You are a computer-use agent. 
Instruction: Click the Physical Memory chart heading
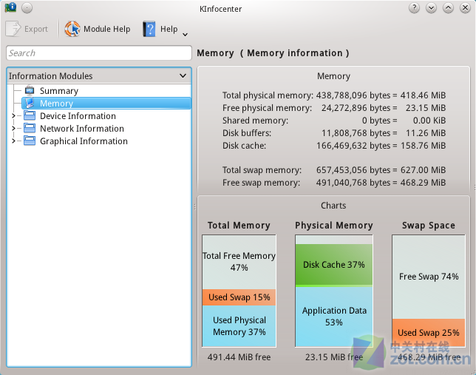[334, 226]
